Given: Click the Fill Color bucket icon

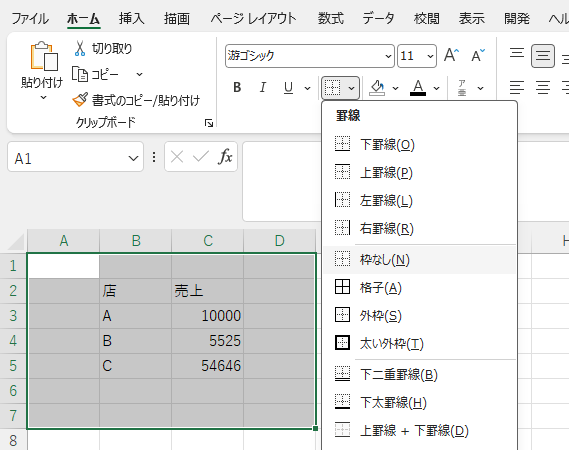Looking at the screenshot, I should (x=377, y=88).
